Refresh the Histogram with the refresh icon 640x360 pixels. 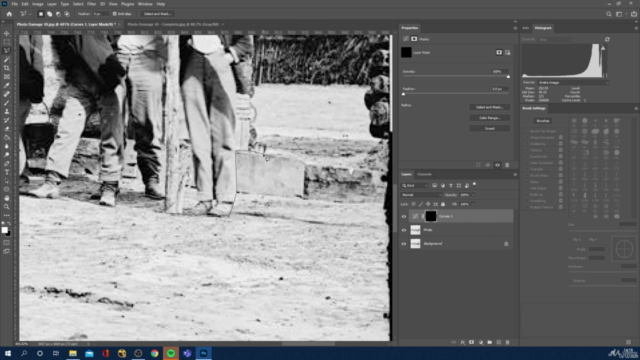coord(607,39)
